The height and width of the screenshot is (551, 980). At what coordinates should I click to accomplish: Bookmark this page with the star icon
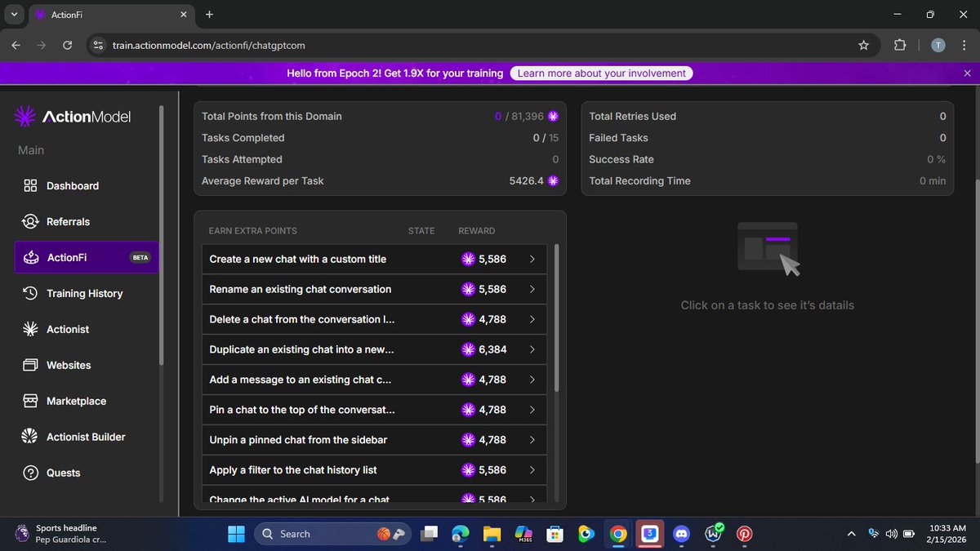coord(863,46)
